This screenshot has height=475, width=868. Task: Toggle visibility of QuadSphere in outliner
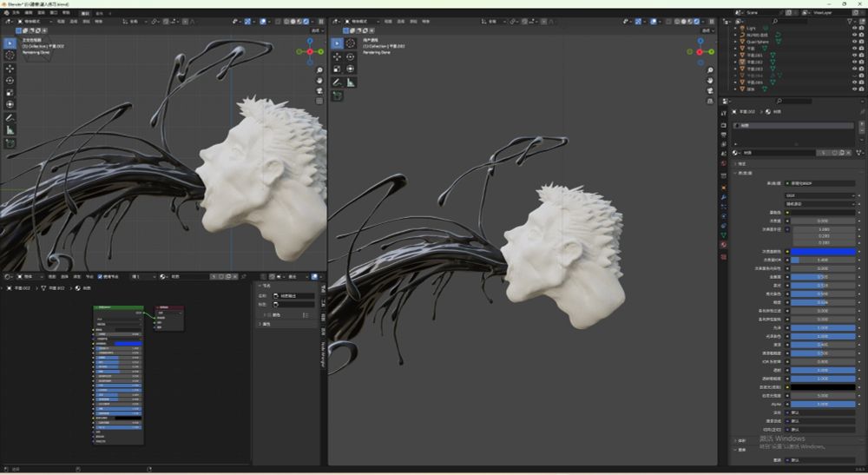coord(854,41)
